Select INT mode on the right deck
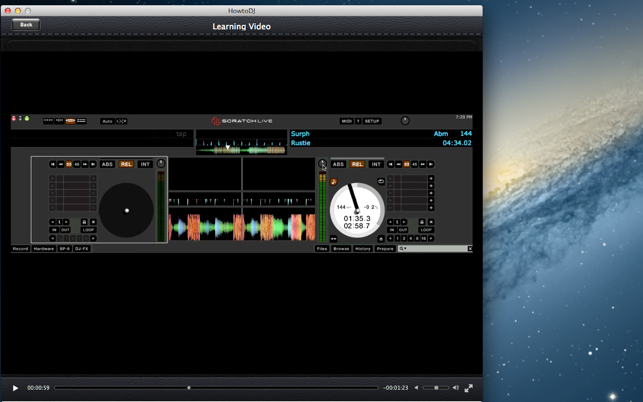 click(x=376, y=164)
